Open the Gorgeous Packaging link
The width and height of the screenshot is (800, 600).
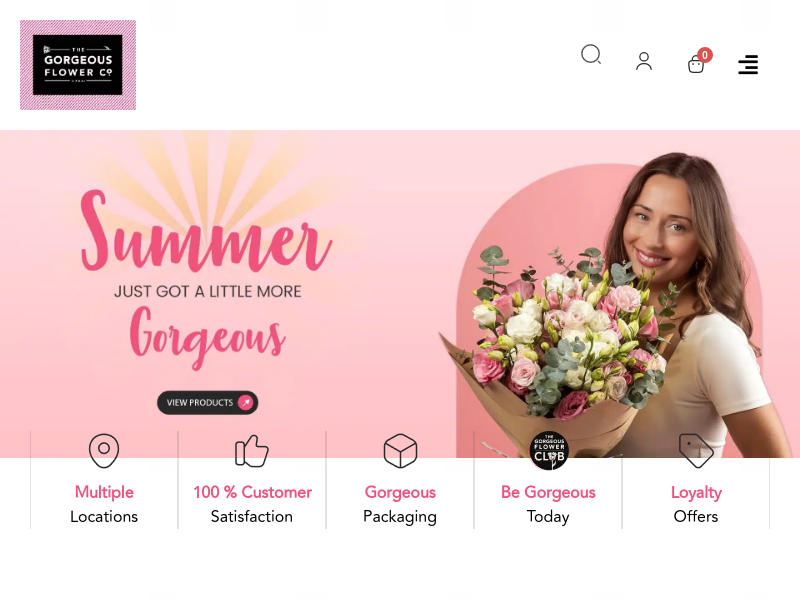pyautogui.click(x=400, y=504)
